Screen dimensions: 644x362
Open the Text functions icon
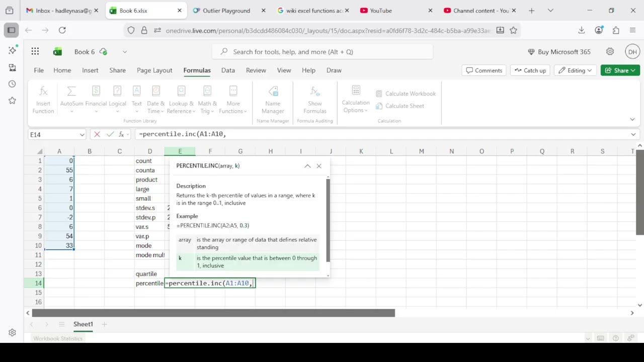(136, 100)
